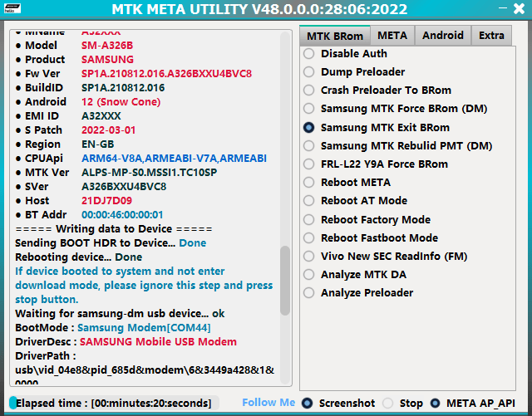Click the Android value 12 (Snow Cone)
The width and height of the screenshot is (532, 416).
point(121,101)
